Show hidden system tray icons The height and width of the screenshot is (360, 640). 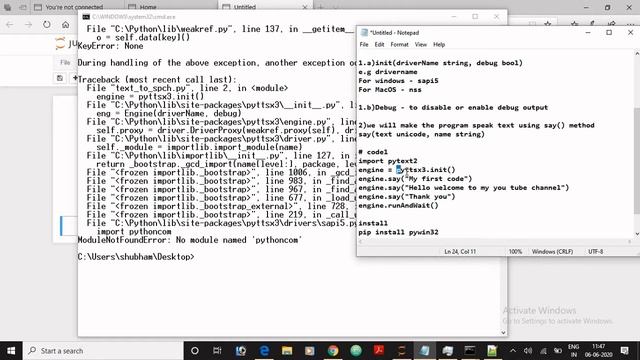coord(513,351)
